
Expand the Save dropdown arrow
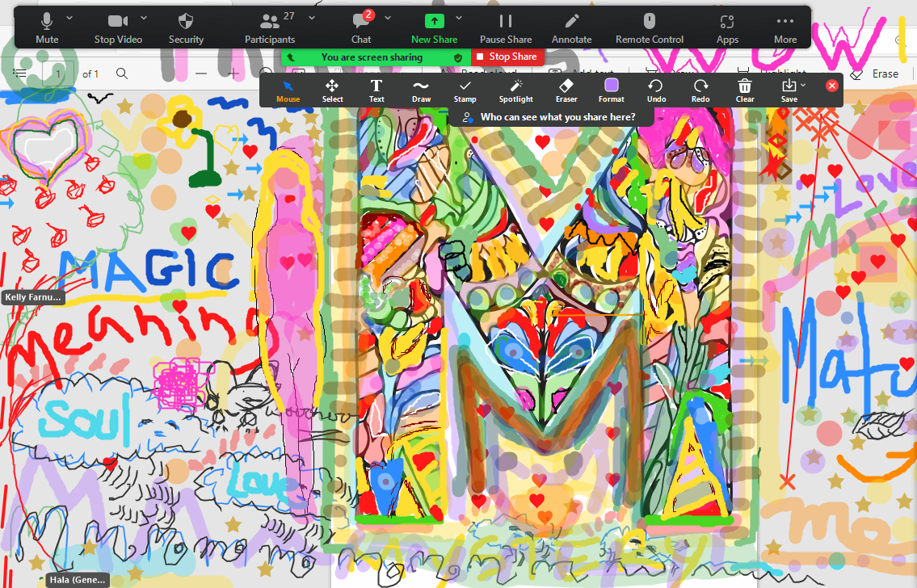803,86
